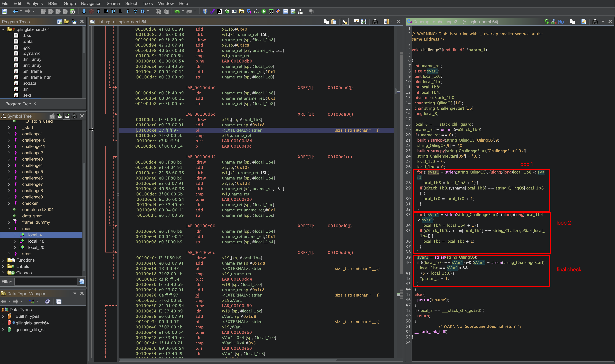Click the B next-bookmark navigation icon
Screen dimensions: 615x364
tap(142, 11)
